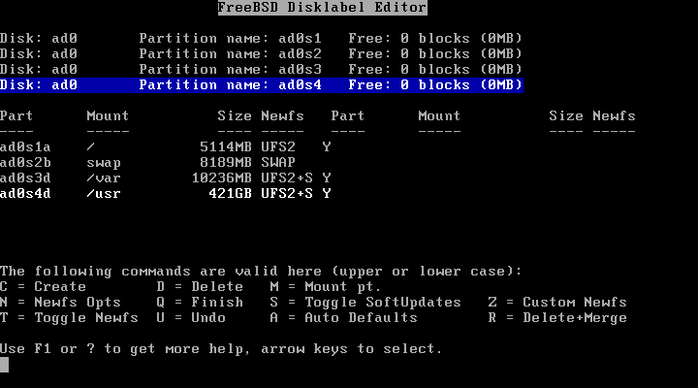This screenshot has width=698, height=388.
Task: Click UFS2+S type in the /var row
Action: [x=287, y=178]
